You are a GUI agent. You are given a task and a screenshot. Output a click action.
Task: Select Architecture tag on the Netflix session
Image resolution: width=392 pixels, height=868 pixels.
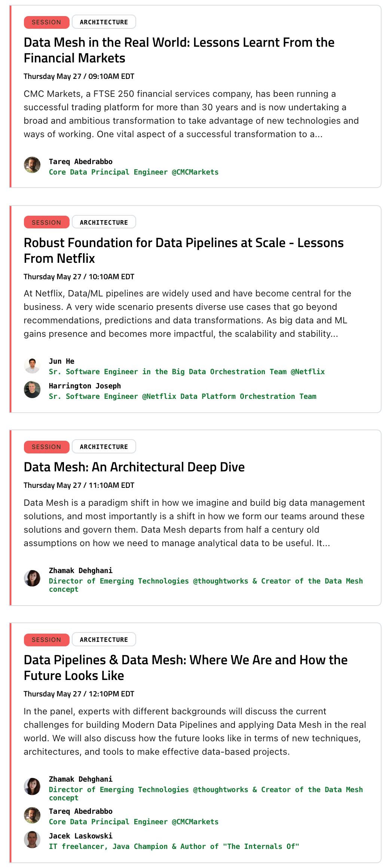(104, 222)
